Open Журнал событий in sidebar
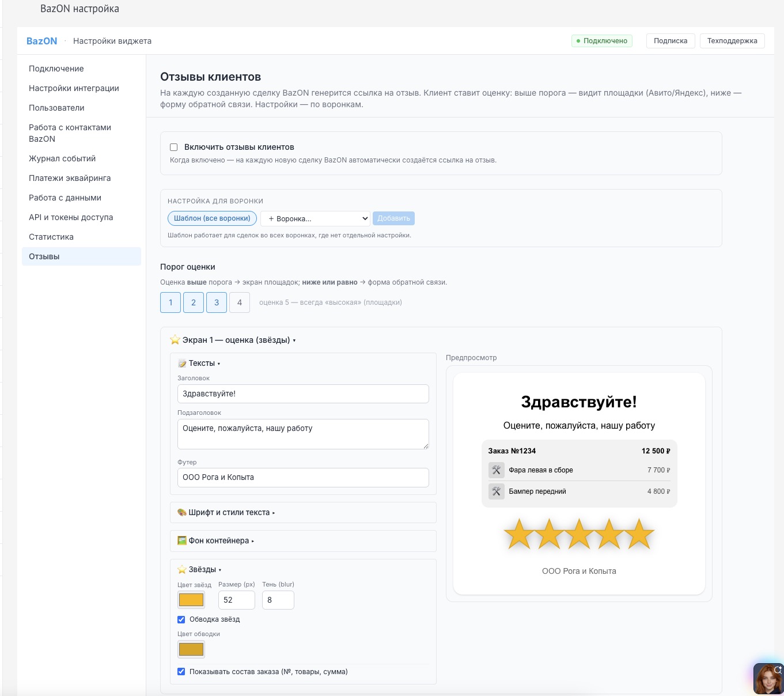 tap(81, 158)
